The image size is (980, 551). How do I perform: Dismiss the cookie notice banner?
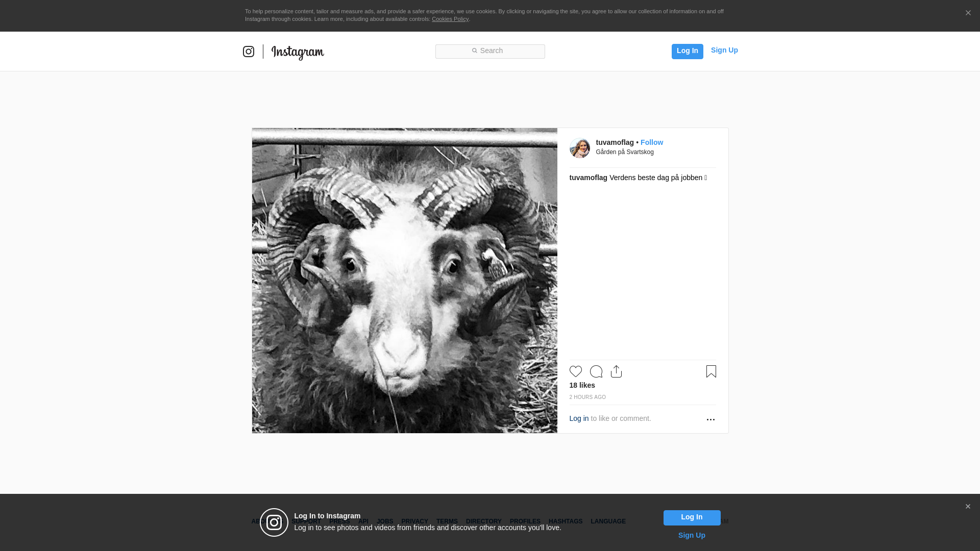pyautogui.click(x=968, y=13)
